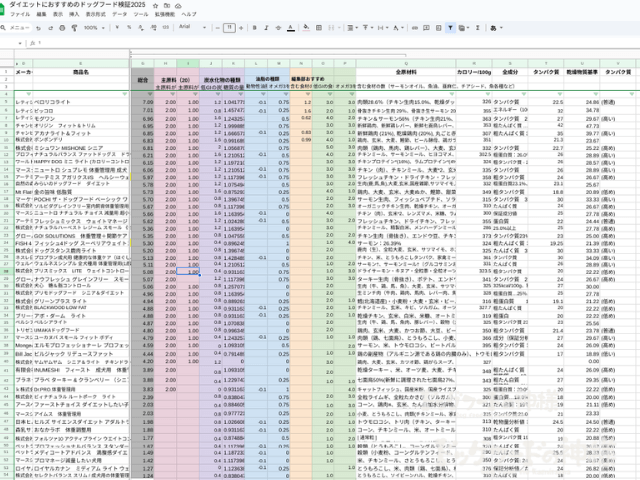This screenshot has width=640, height=480.
Task: Select row header 5
Action: [x=7, y=102]
